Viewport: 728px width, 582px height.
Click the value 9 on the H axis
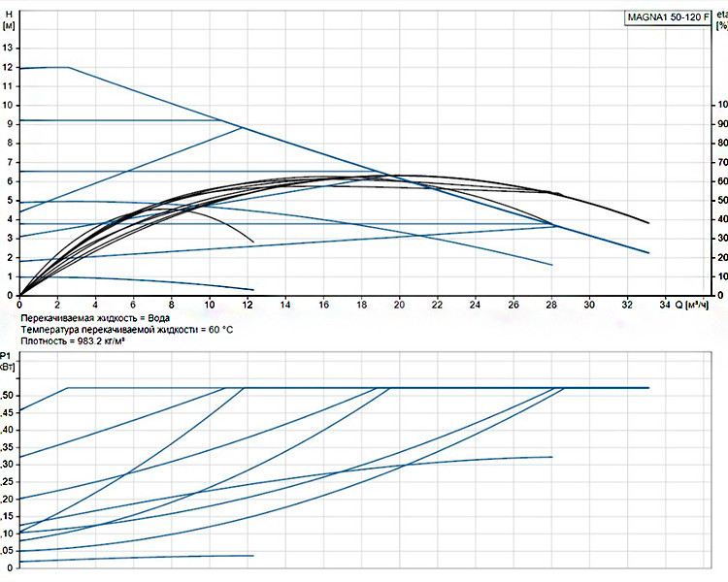10,124
